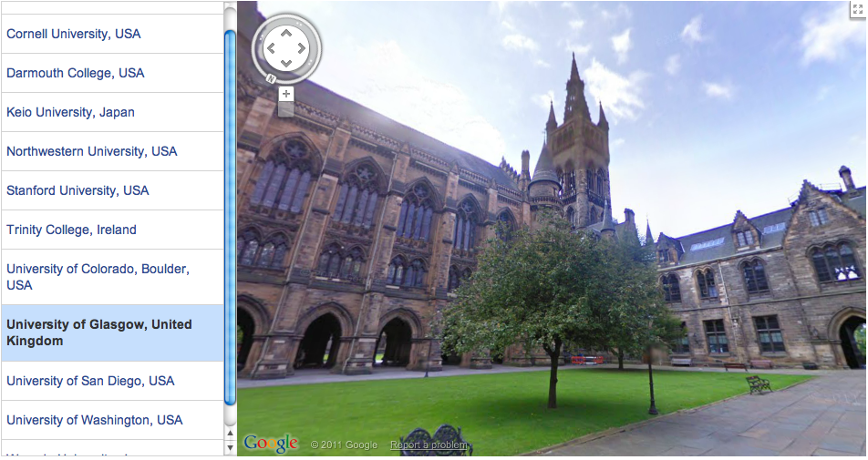
Task: Choose Keio University, Japan
Action: (70, 112)
